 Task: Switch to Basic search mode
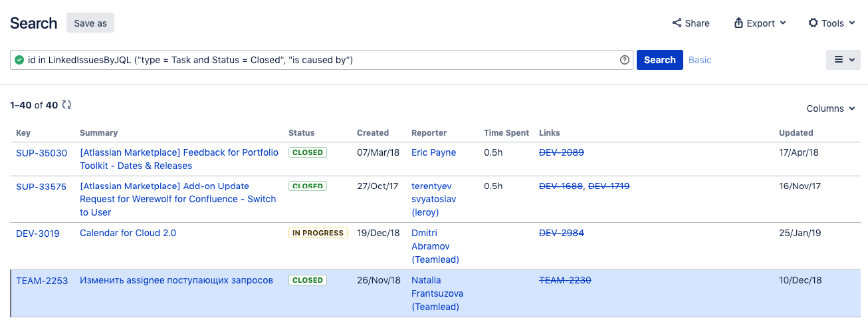700,60
